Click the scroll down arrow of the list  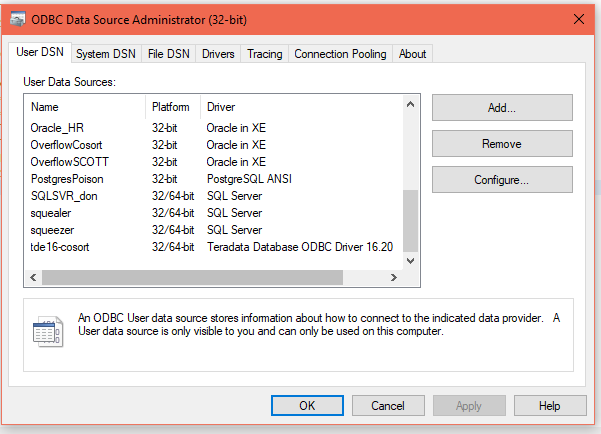(x=411, y=261)
